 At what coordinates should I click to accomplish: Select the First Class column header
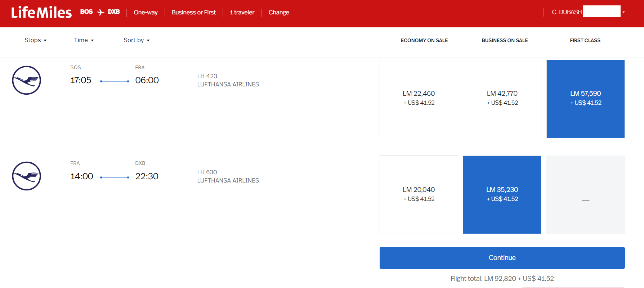click(585, 40)
